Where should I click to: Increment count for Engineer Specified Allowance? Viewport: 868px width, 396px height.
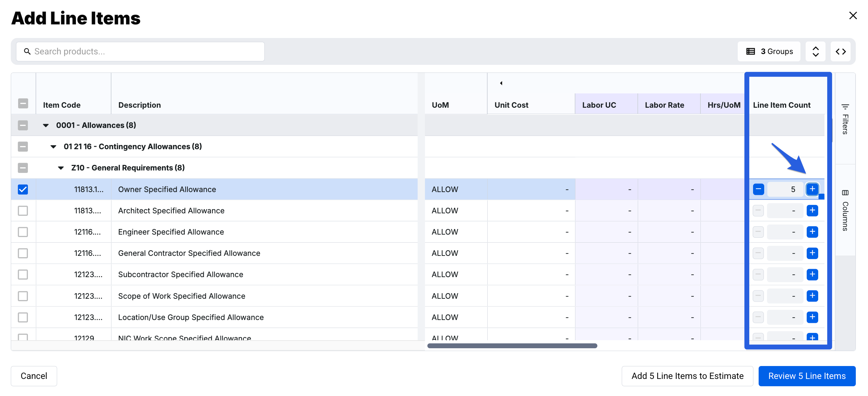[812, 232]
